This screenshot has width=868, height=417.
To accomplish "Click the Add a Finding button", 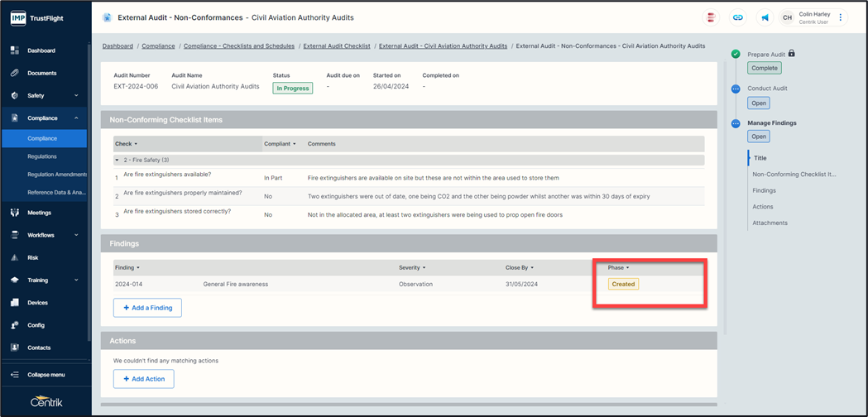I will click(x=147, y=308).
